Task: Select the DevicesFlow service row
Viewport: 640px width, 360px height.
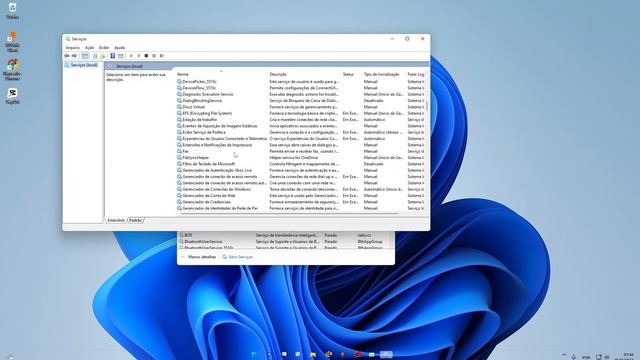Action: point(300,88)
